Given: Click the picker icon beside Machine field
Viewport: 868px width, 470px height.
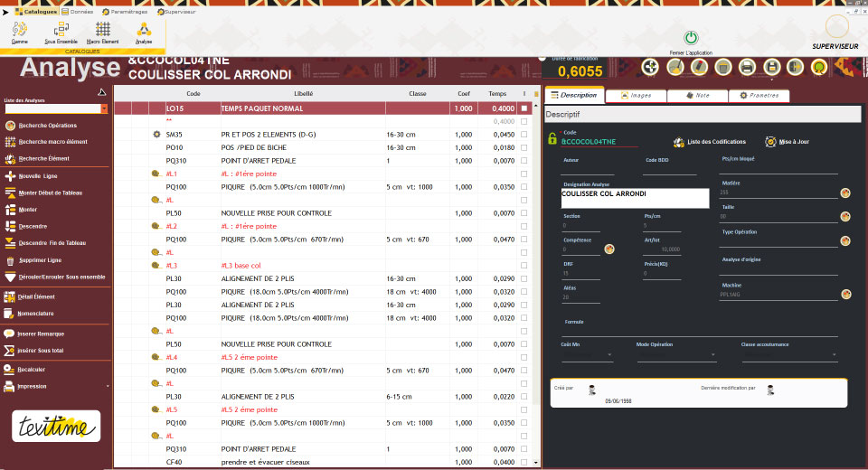Looking at the screenshot, I should point(845,294).
